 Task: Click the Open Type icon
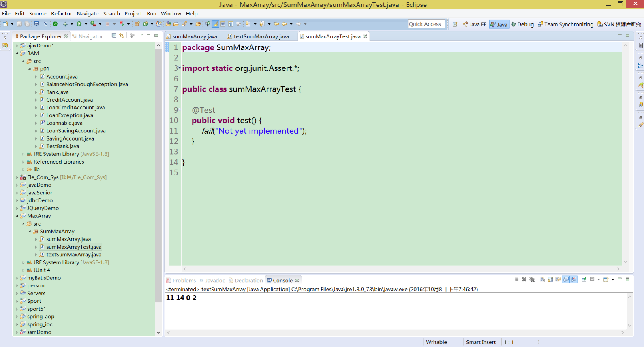click(x=169, y=24)
